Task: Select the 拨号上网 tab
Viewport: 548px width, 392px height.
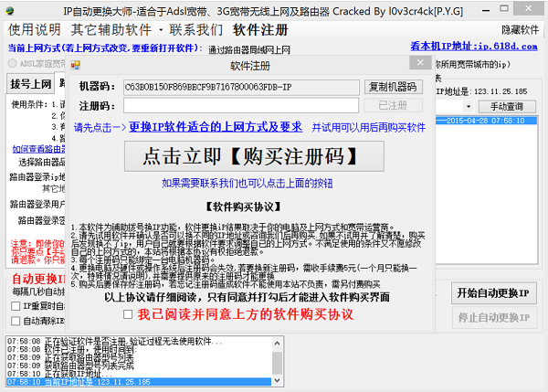Action: tap(31, 85)
